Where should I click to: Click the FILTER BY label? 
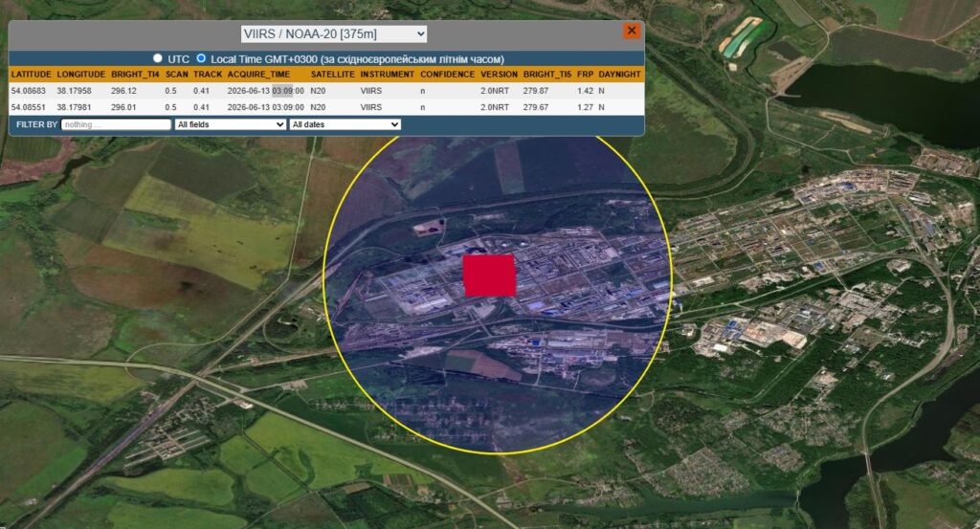pyautogui.click(x=37, y=124)
